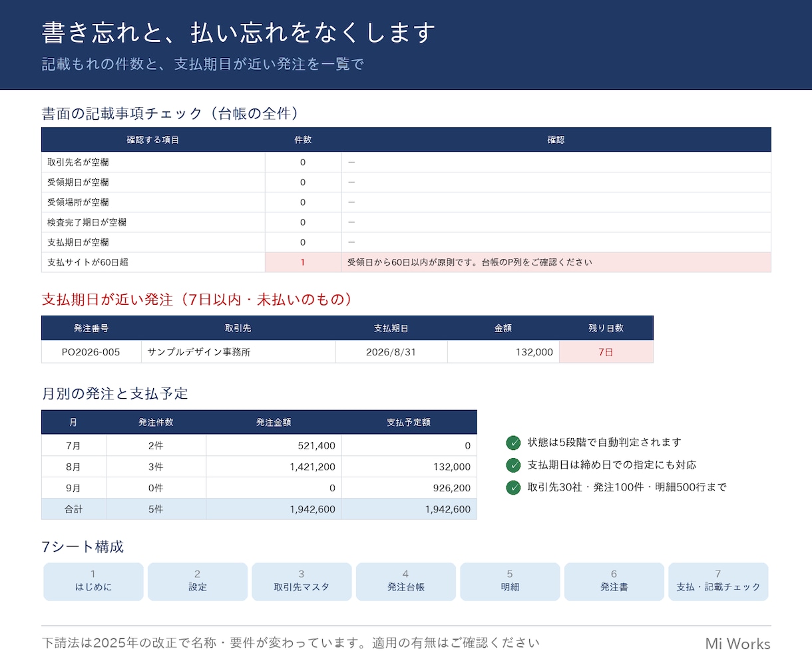The height and width of the screenshot is (671, 812).
Task: Select the row label 支払サイトが60日超
Action: point(88,262)
